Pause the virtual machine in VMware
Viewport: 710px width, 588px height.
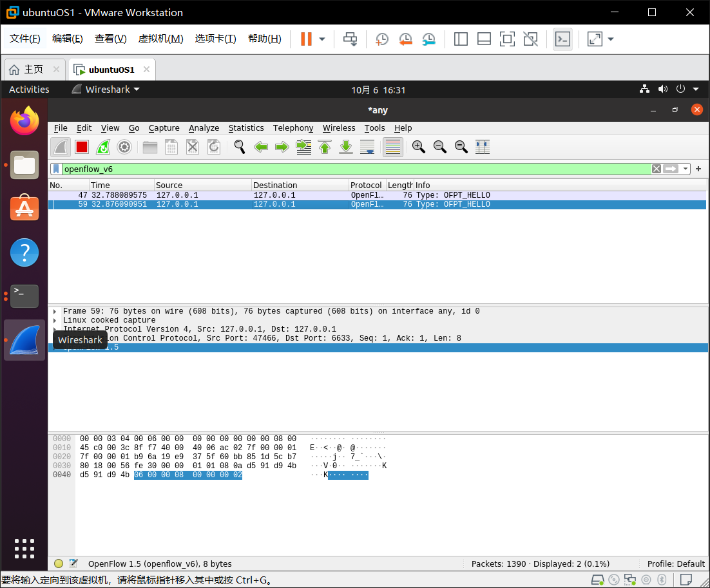click(306, 39)
